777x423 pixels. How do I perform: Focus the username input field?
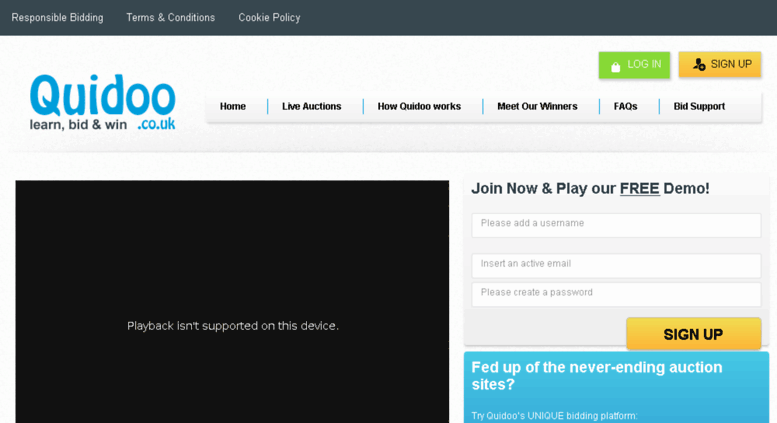click(x=616, y=225)
